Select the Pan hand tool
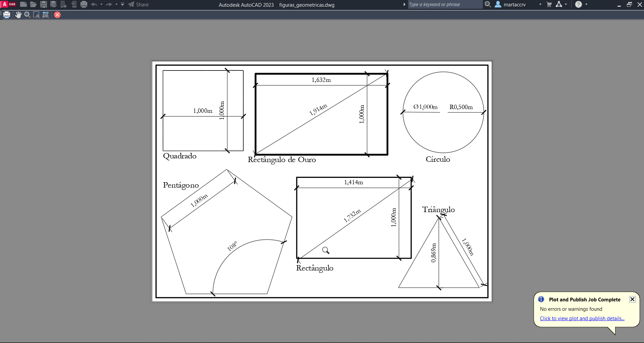Viewport: 644px width, 343px height. tap(18, 15)
